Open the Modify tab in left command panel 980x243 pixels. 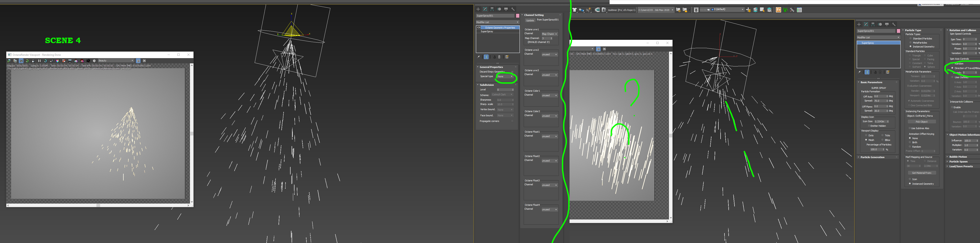pyautogui.click(x=485, y=9)
